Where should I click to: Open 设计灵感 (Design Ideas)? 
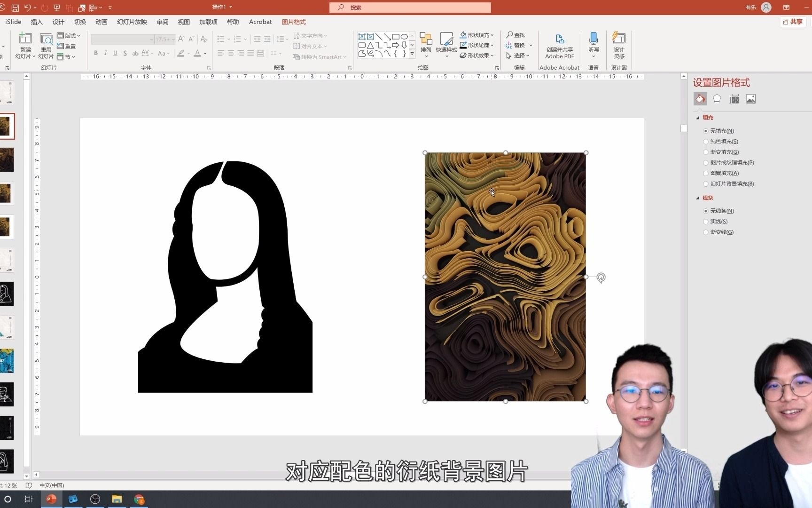pyautogui.click(x=619, y=45)
